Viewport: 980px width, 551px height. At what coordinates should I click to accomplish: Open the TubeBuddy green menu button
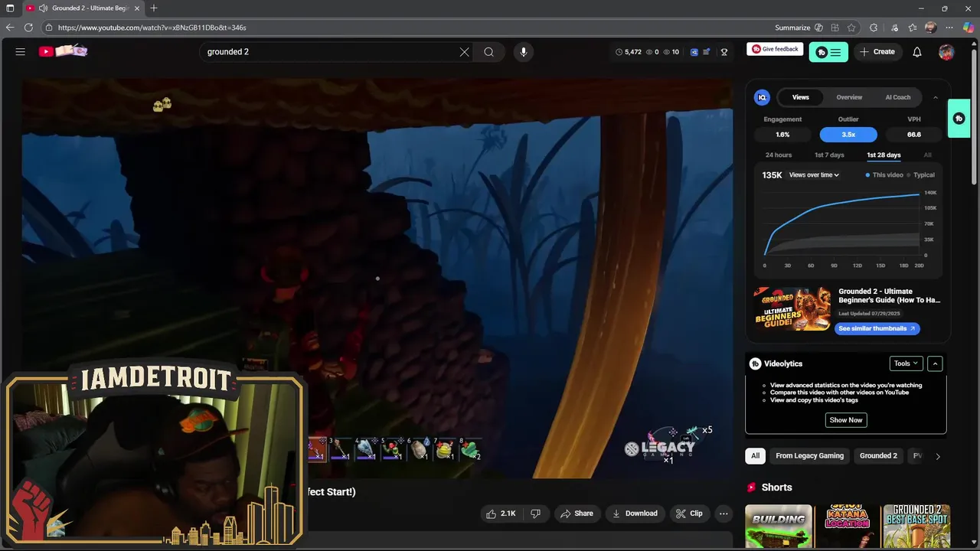coord(828,52)
